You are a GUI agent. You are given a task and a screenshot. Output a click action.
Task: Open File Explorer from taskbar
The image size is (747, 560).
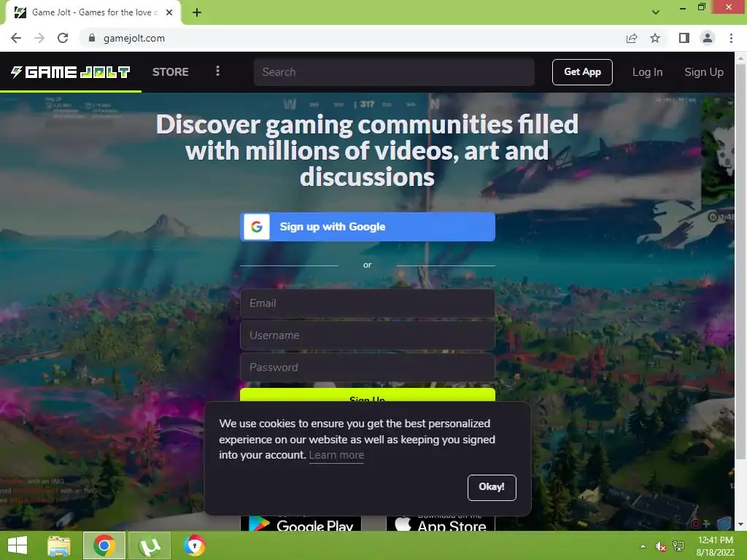[59, 545]
